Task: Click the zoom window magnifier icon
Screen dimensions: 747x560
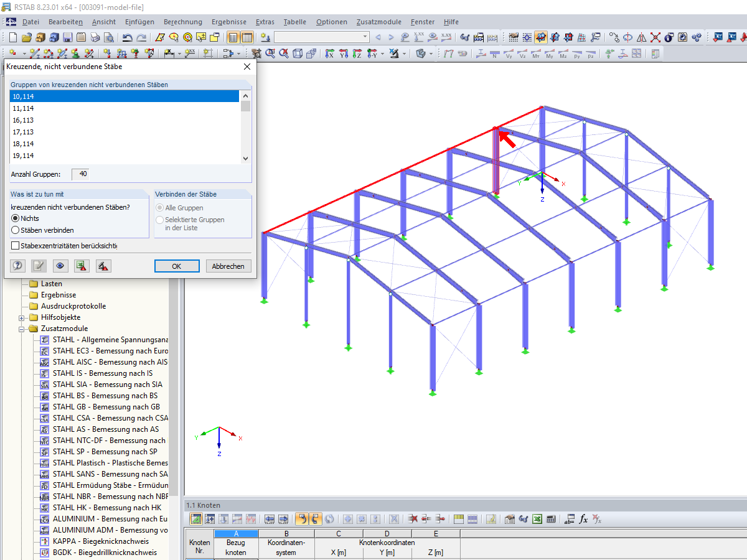Action: tap(270, 54)
